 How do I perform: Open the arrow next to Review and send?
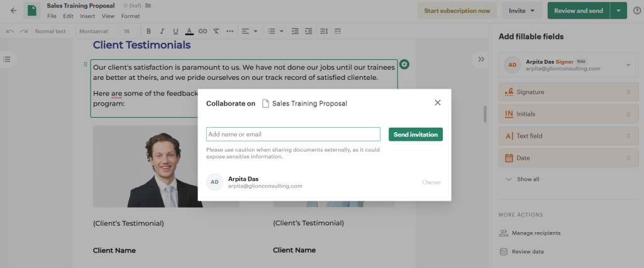click(x=619, y=11)
